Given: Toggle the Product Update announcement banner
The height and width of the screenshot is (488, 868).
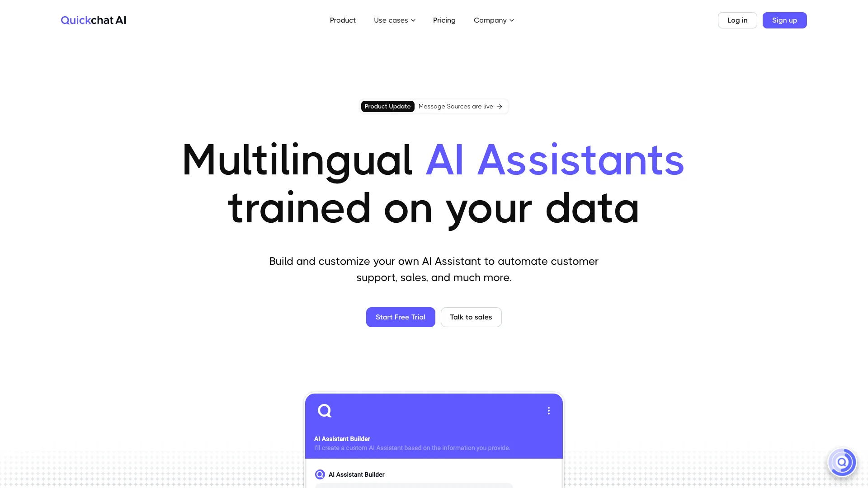Looking at the screenshot, I should pyautogui.click(x=434, y=106).
